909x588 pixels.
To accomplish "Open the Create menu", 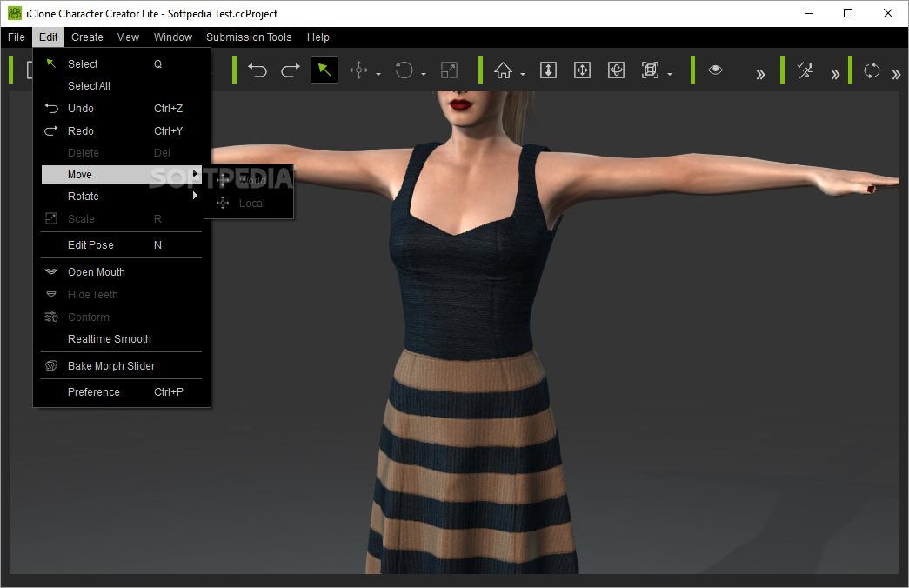I will (87, 37).
